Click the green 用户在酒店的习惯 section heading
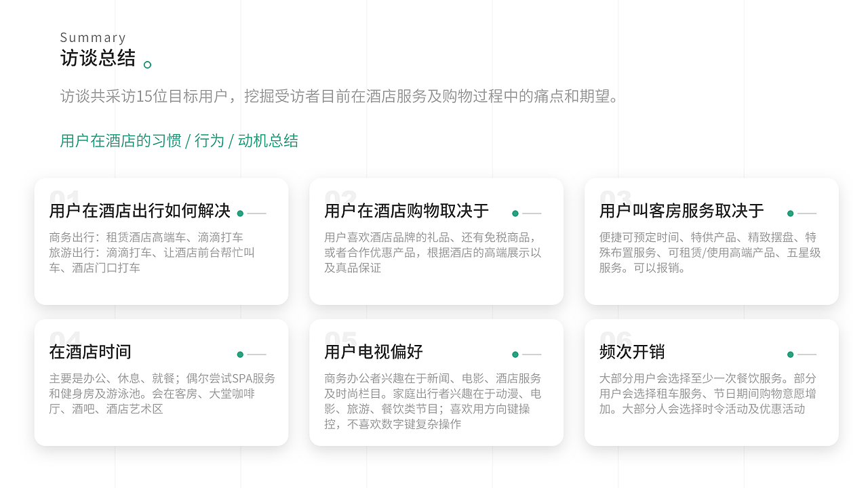The image size is (868, 488). coord(178,140)
